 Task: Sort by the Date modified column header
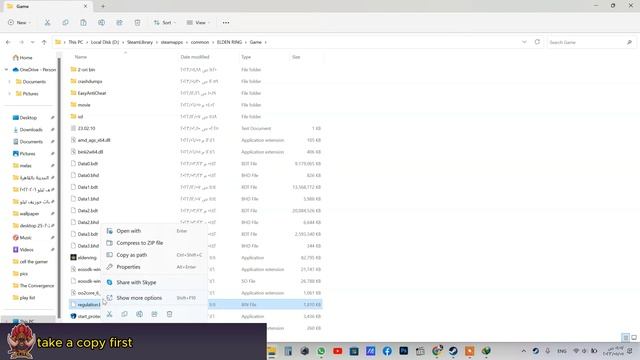[x=195, y=57]
